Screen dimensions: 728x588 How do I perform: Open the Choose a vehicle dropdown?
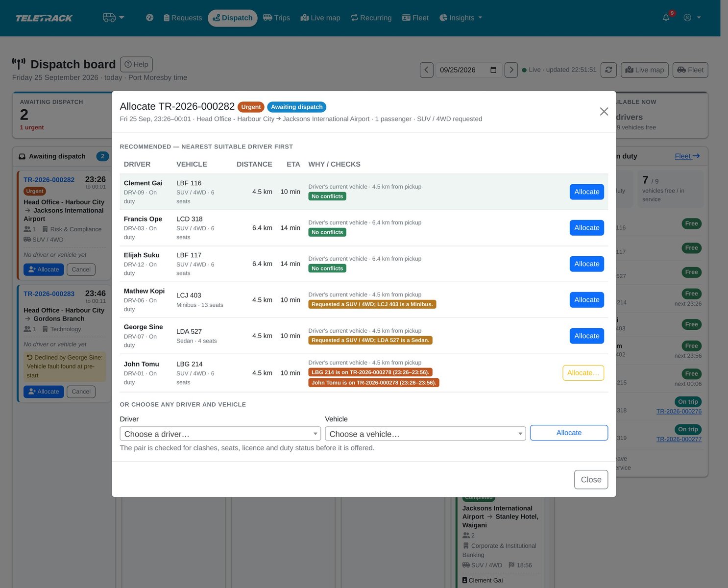click(425, 434)
